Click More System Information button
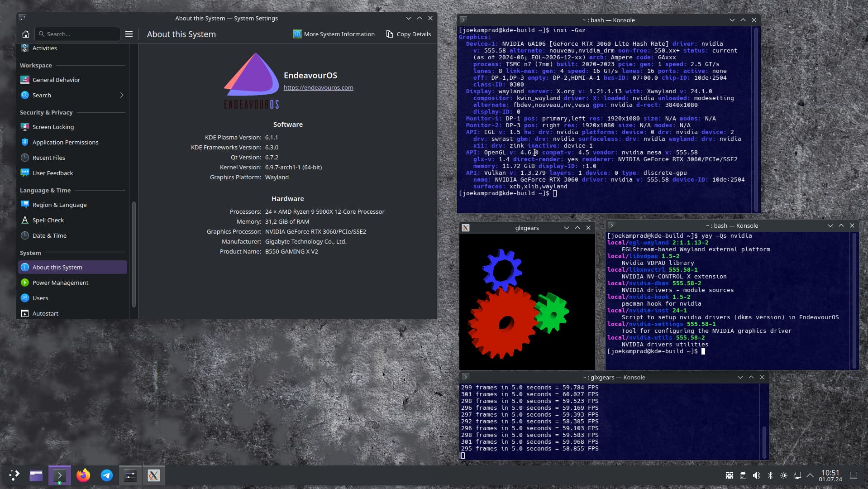Viewport: 868px width, 489px height. 334,34
